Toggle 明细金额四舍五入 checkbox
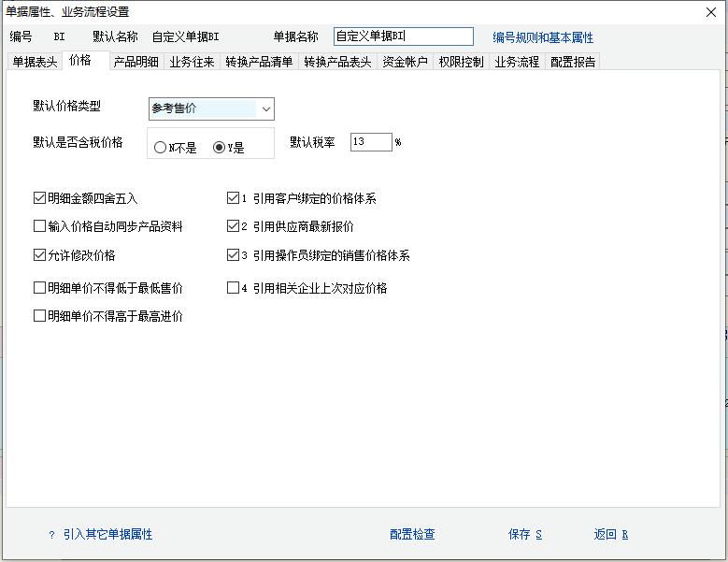This screenshot has width=728, height=562. 39,198
